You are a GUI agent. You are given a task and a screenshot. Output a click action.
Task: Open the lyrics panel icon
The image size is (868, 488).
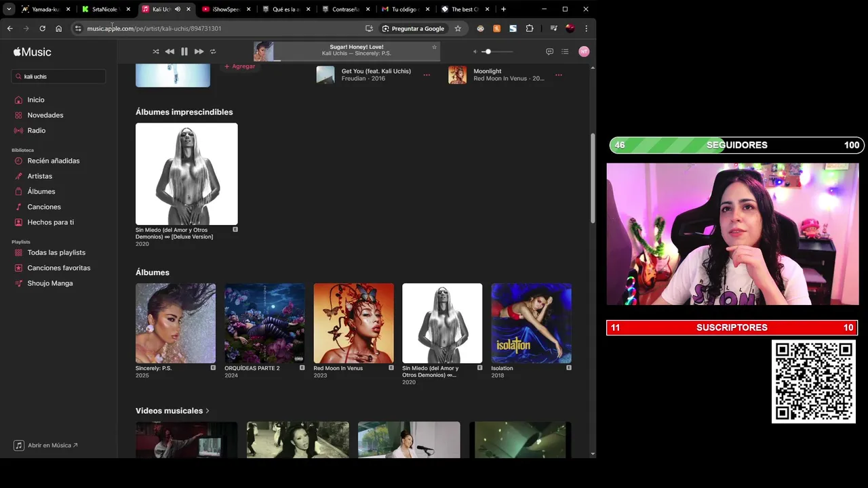549,52
